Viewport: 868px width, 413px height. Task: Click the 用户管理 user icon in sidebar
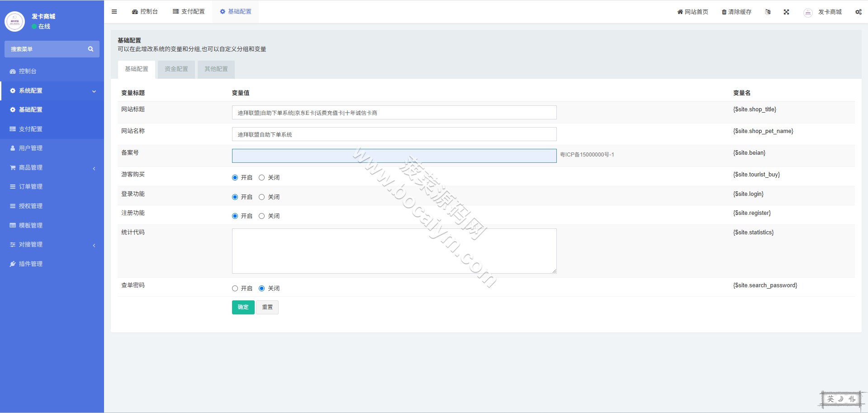pyautogui.click(x=13, y=148)
